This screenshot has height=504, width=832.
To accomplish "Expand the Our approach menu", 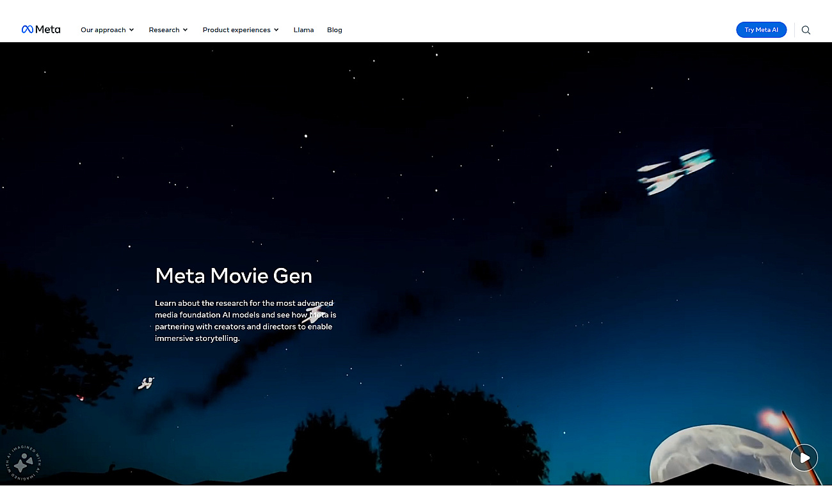I will click(x=107, y=30).
